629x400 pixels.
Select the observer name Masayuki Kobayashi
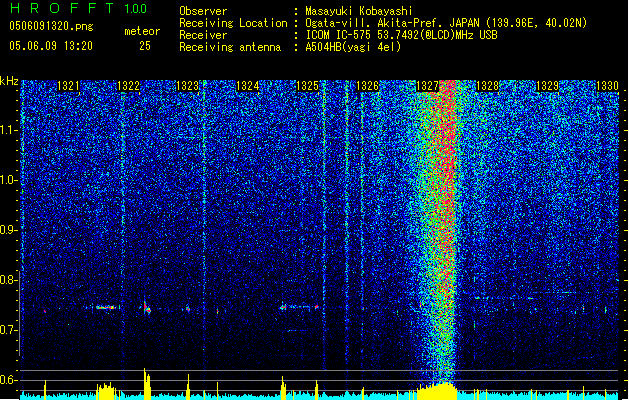pos(359,11)
